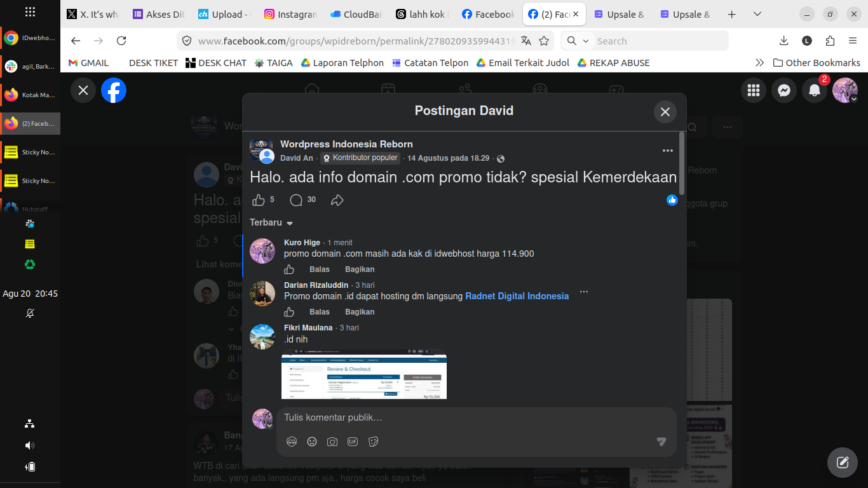
Task: Open the blue like reaction summary icon
Action: click(x=672, y=200)
